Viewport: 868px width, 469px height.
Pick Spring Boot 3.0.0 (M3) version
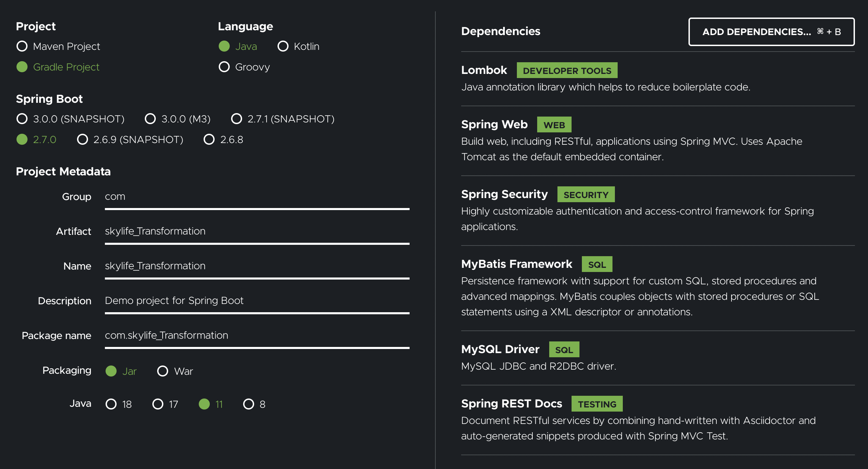pos(150,119)
